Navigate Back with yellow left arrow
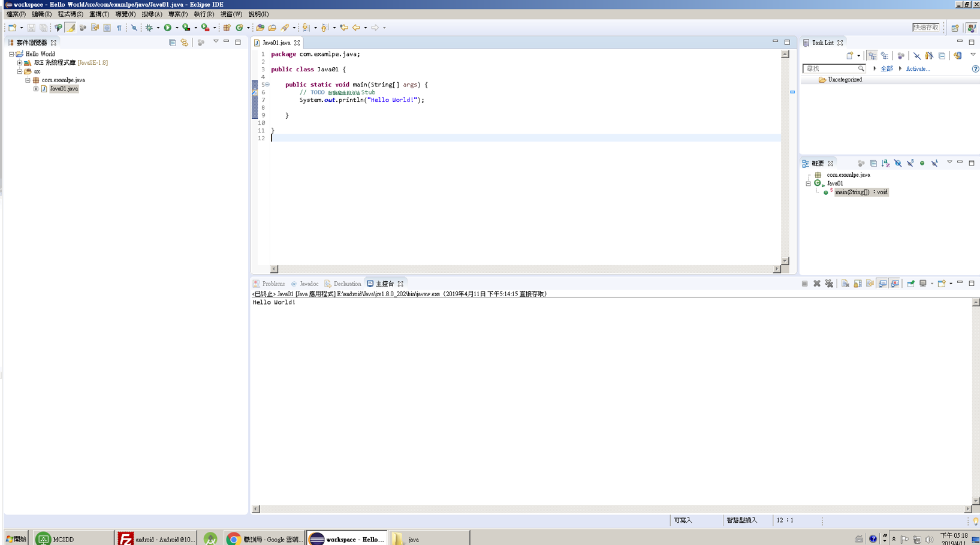The width and height of the screenshot is (980, 545). 356,28
